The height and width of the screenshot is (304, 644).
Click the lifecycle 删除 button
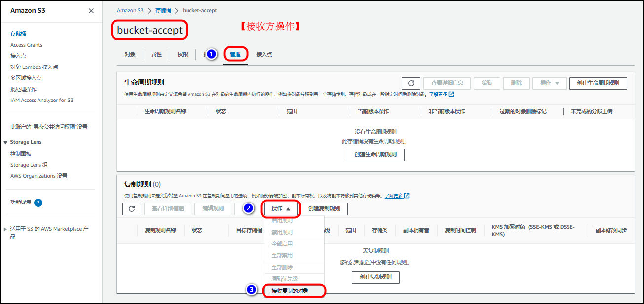tap(517, 83)
